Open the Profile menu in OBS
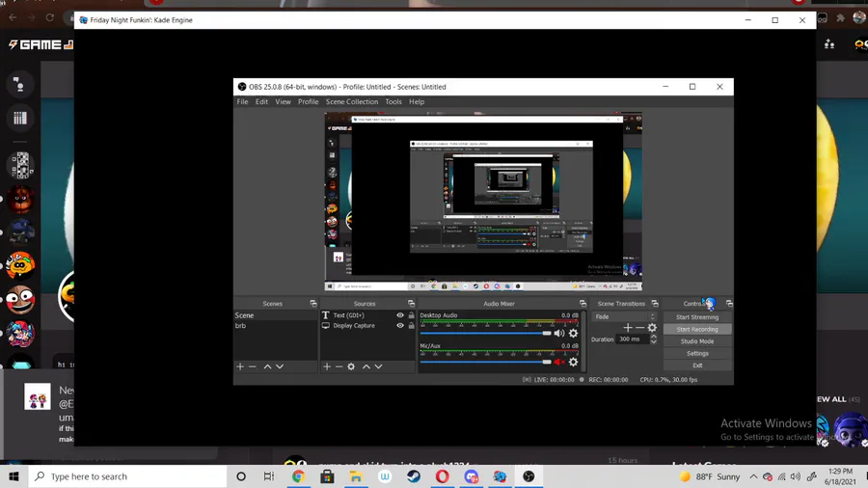This screenshot has height=488, width=868. [x=308, y=102]
